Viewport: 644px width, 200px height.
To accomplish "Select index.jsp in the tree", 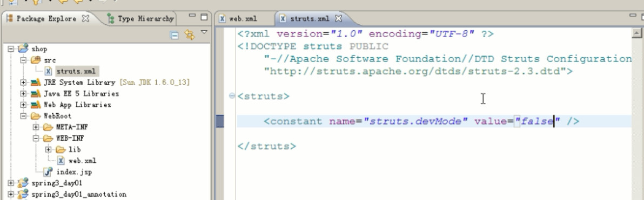I will tap(74, 172).
